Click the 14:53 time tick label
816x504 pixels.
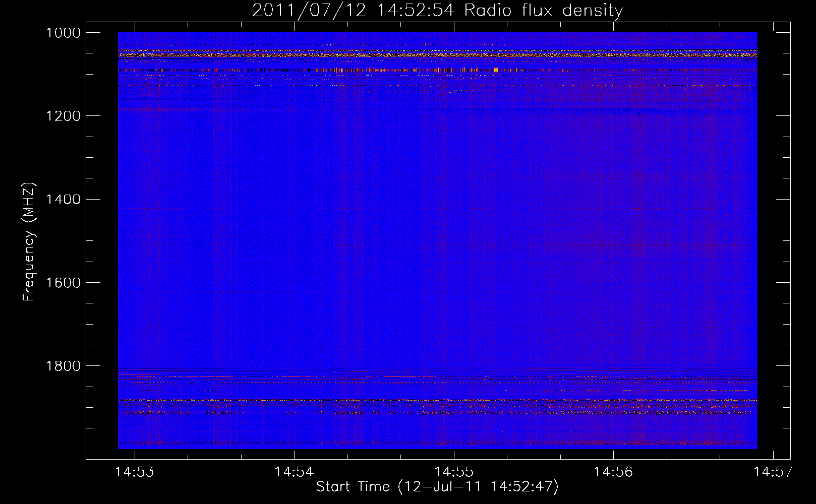(135, 472)
